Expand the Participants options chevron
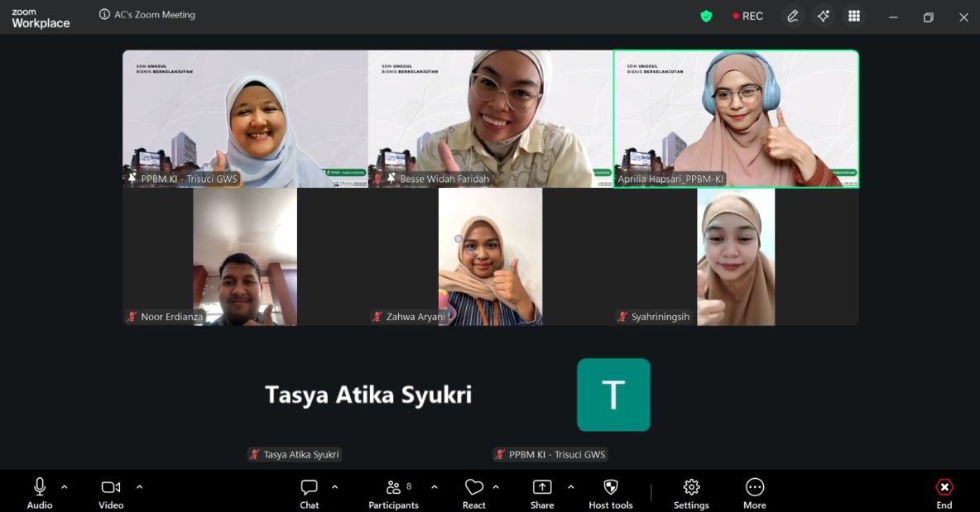 click(x=435, y=486)
